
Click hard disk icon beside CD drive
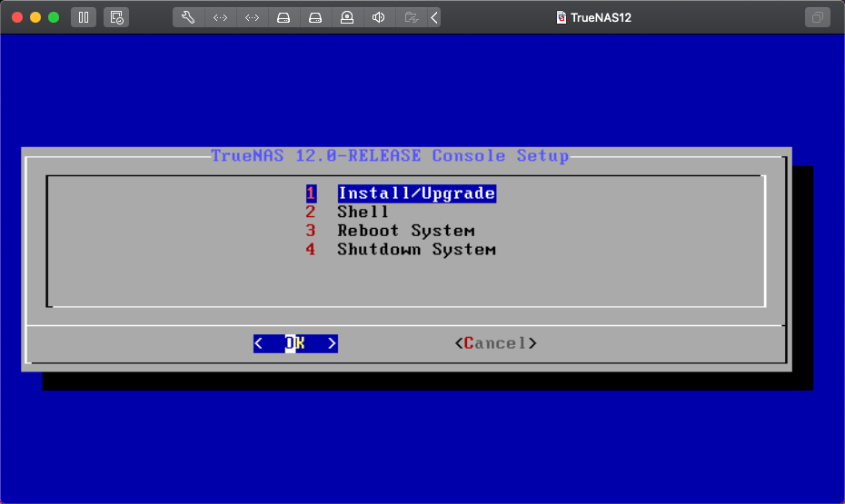pos(315,17)
